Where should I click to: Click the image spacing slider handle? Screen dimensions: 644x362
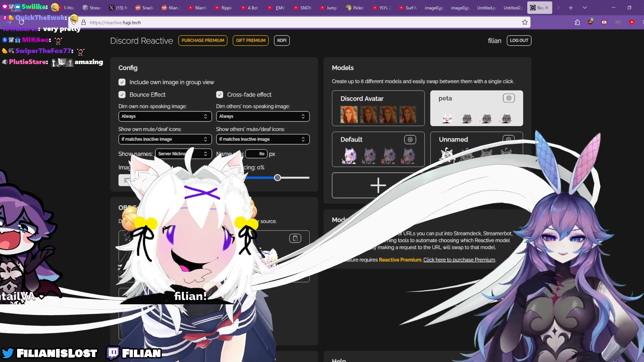tap(277, 178)
